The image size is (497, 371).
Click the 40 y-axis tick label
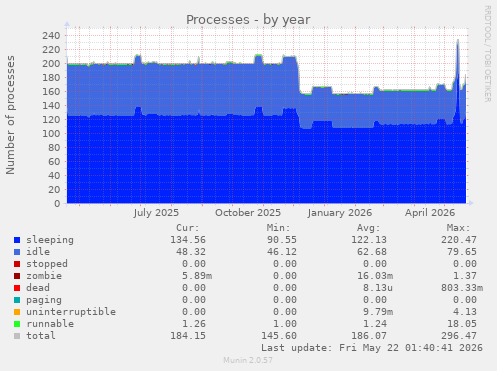[54, 176]
